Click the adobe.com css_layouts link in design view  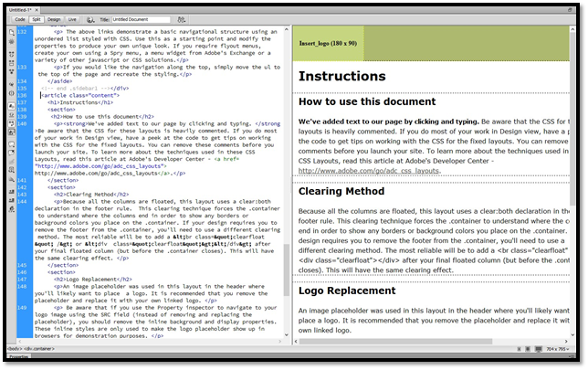tap(369, 171)
